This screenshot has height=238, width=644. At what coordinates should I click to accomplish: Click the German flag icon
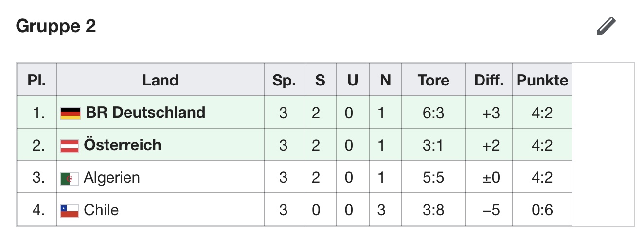pos(70,113)
